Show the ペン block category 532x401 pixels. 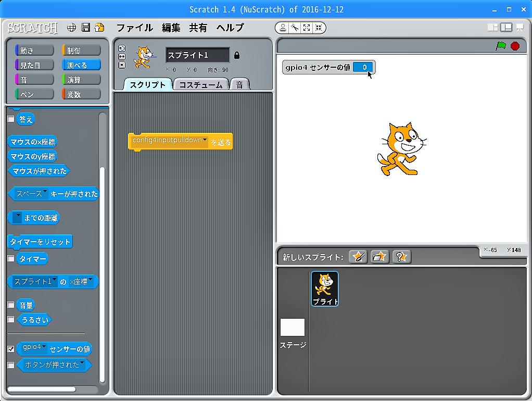point(34,94)
